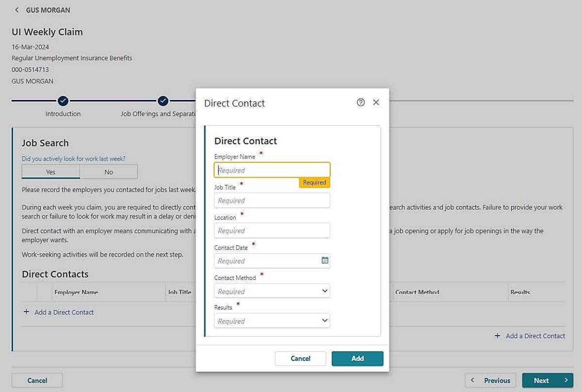Click the Job Offerings step checkmark

point(163,101)
